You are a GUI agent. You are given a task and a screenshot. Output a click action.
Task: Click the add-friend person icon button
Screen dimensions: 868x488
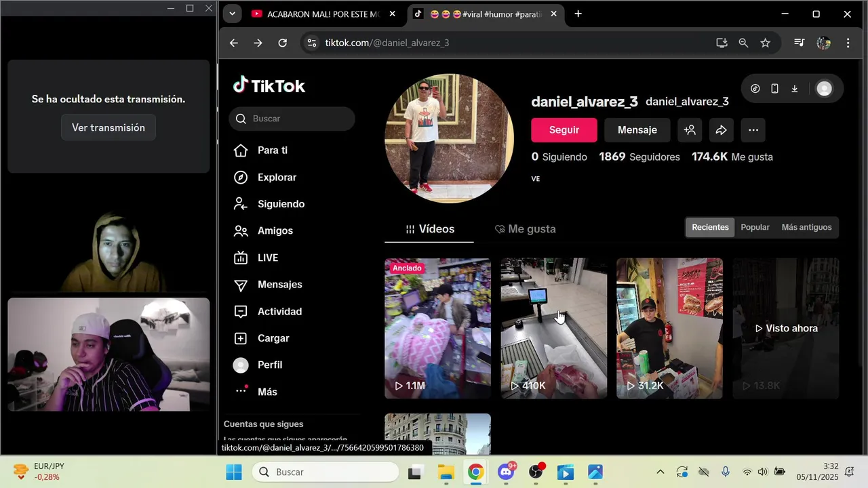point(690,130)
